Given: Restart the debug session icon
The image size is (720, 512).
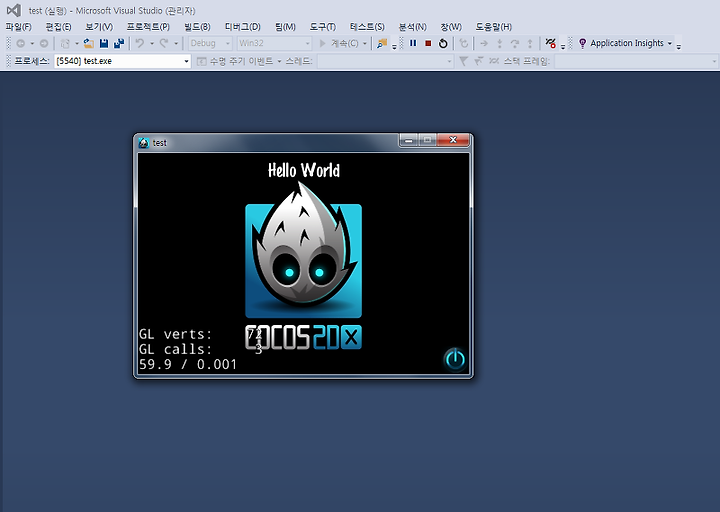Looking at the screenshot, I should click(443, 43).
